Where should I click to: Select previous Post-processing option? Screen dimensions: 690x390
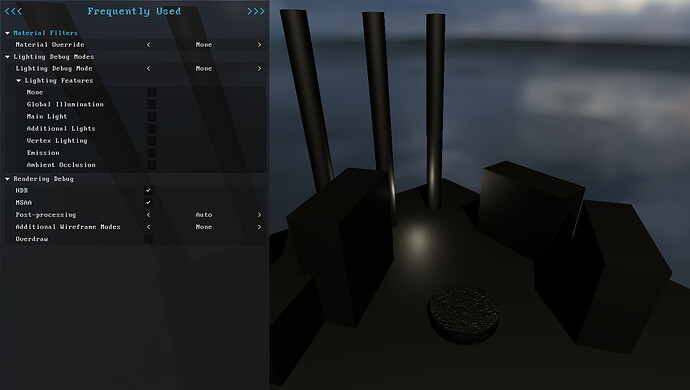click(148, 215)
